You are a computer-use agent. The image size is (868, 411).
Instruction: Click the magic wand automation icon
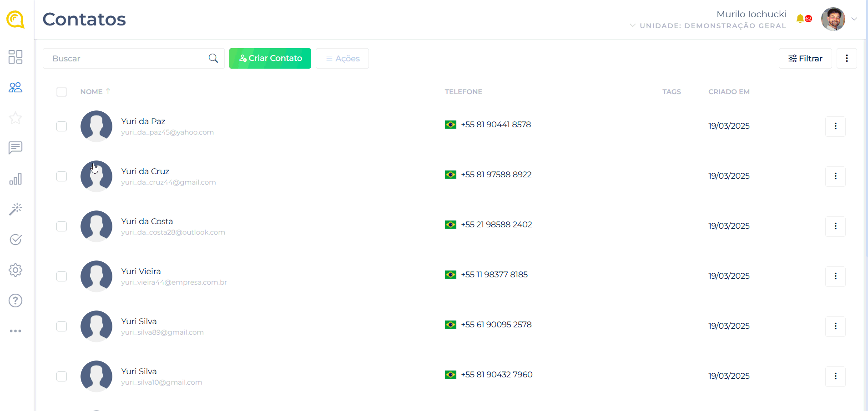pyautogui.click(x=15, y=209)
